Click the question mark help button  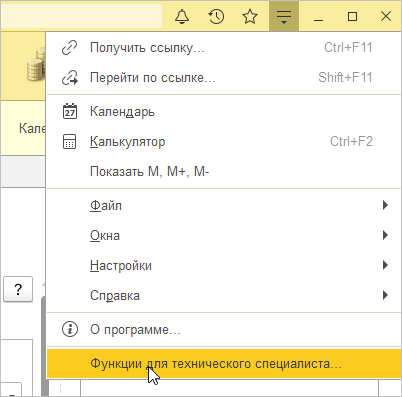[18, 289]
